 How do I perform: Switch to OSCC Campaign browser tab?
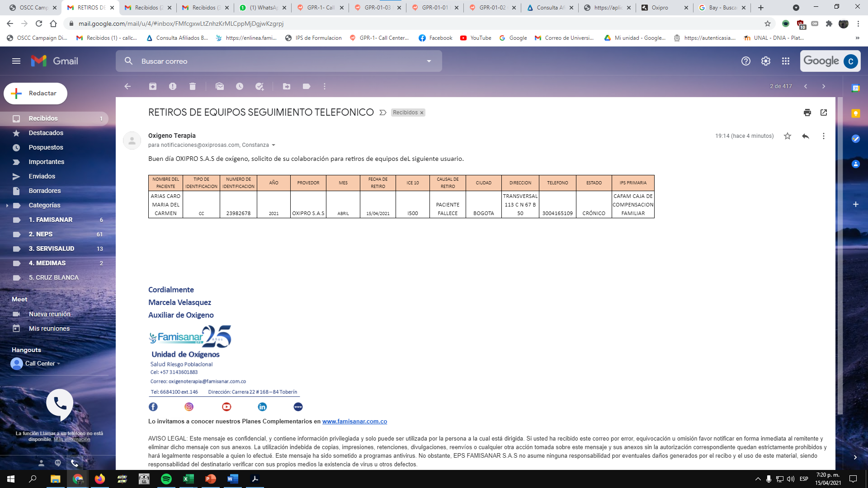pyautogui.click(x=33, y=8)
